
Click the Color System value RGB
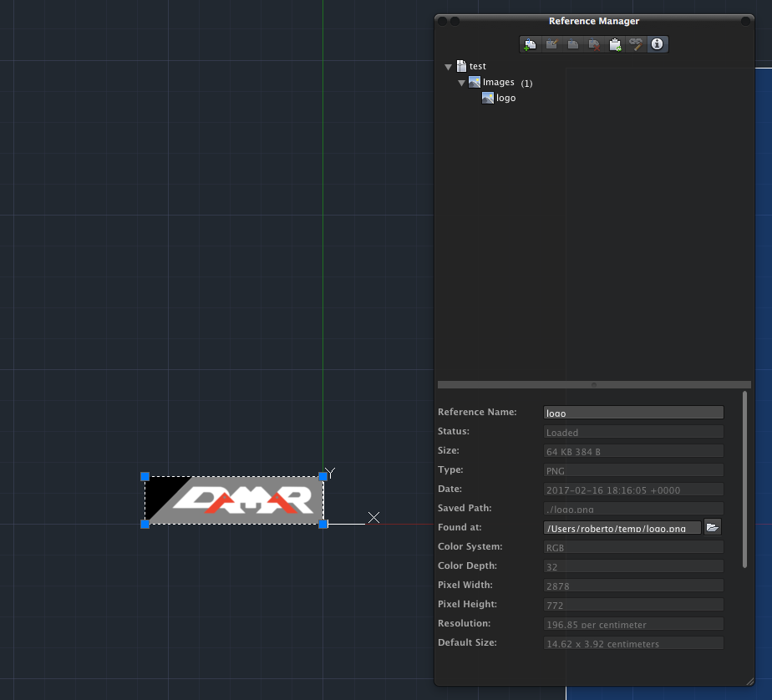point(633,547)
